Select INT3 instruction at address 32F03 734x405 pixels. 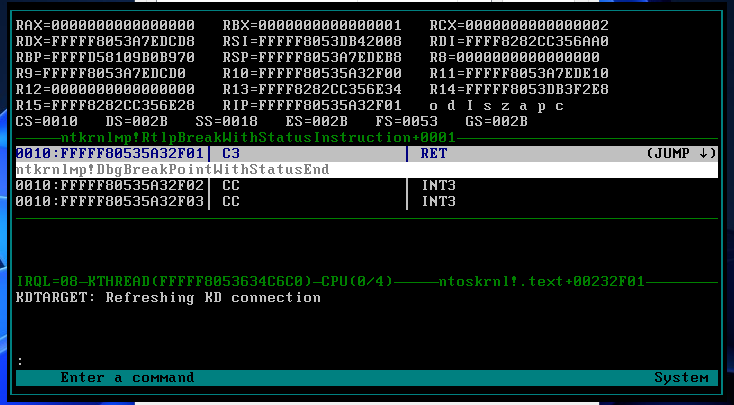pyautogui.click(x=438, y=201)
